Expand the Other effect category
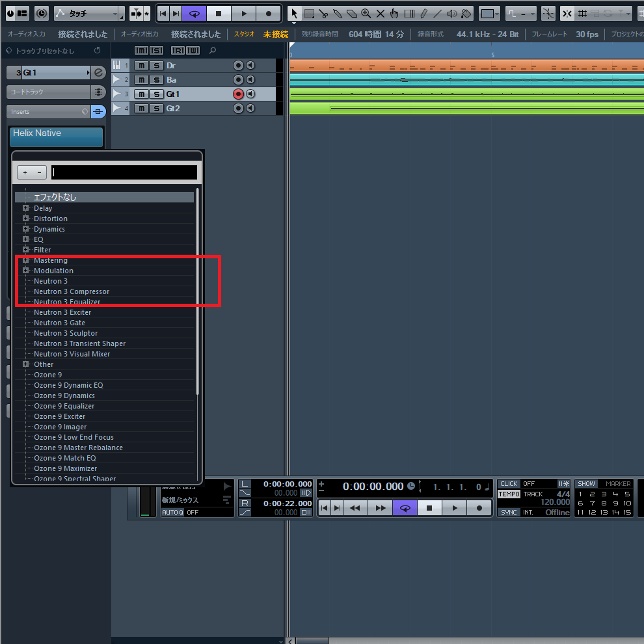 (x=25, y=364)
